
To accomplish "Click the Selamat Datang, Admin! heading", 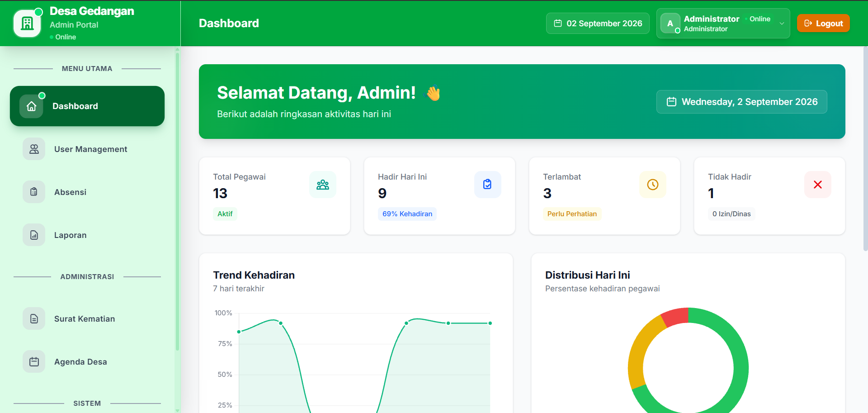I will [316, 93].
